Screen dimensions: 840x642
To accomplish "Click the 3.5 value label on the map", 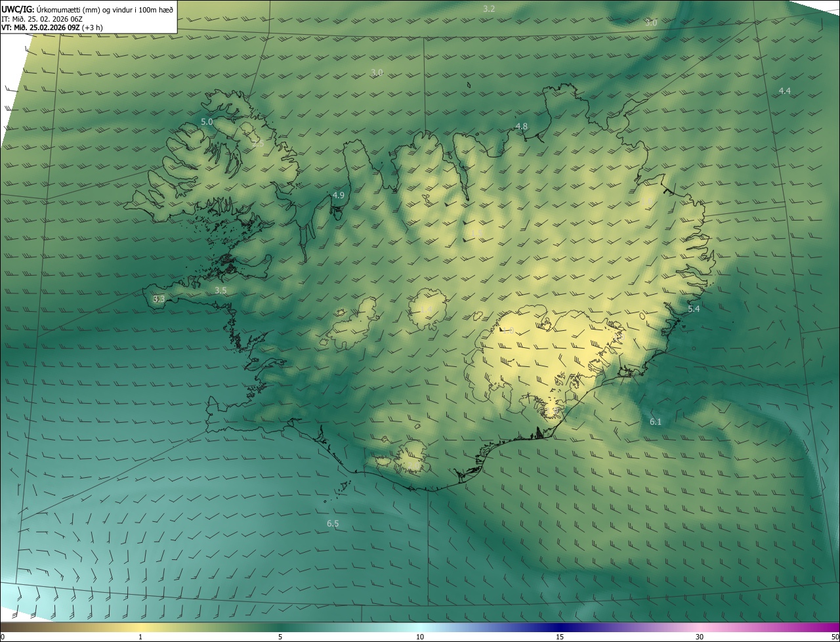I will pos(220,290).
